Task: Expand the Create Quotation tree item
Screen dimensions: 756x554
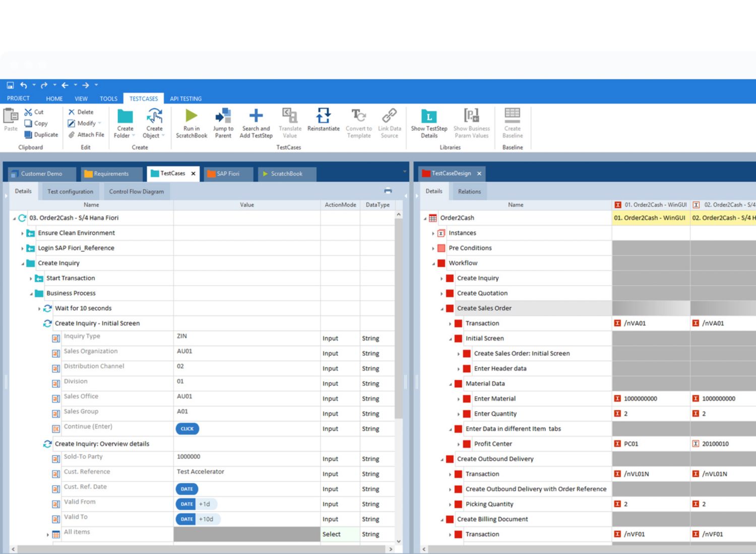Action: tap(442, 294)
